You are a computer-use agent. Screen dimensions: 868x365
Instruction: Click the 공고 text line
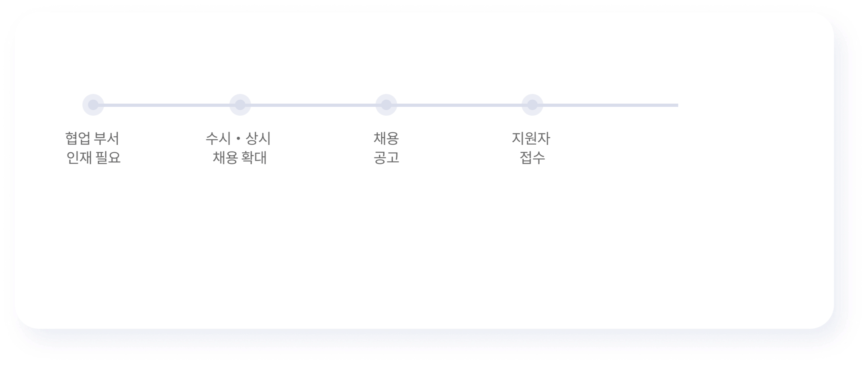386,157
